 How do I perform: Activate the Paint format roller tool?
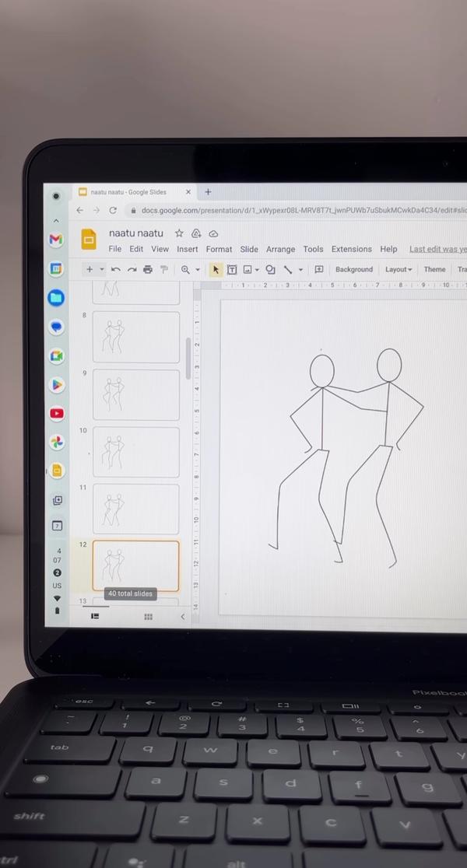[164, 269]
